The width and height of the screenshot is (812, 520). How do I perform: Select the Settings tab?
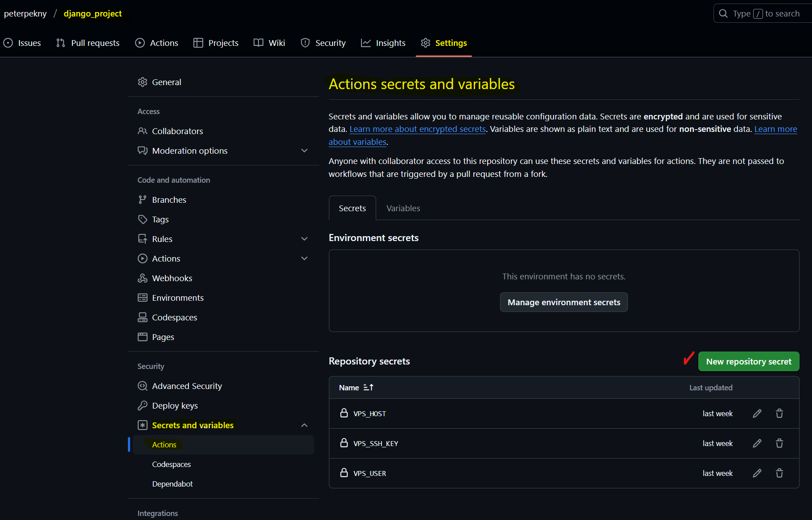(x=444, y=43)
